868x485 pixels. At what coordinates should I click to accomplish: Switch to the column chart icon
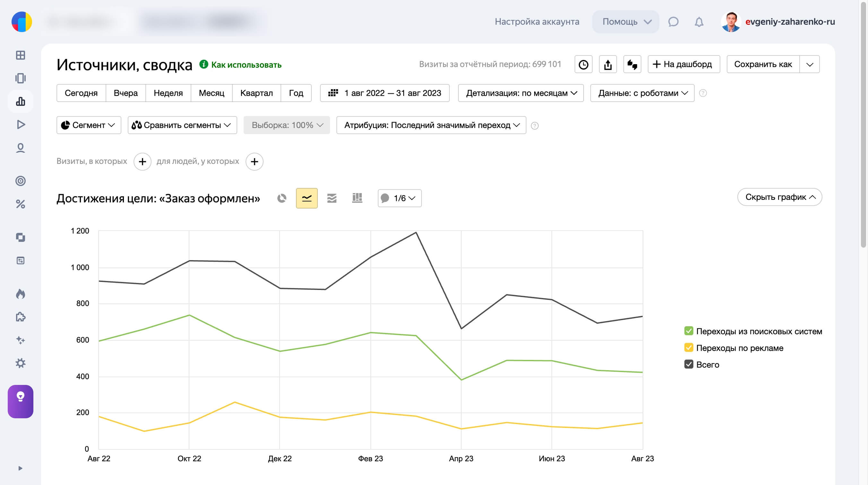coord(357,198)
